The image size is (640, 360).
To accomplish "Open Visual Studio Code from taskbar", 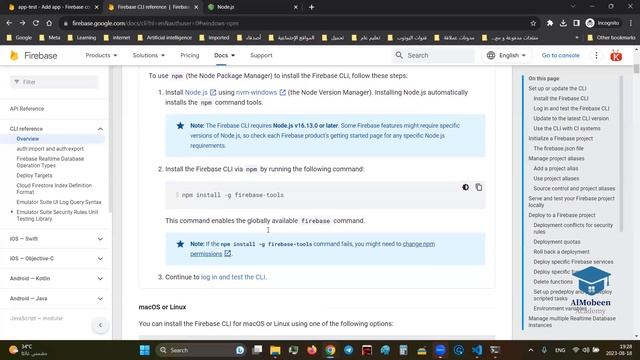I will click(x=477, y=350).
